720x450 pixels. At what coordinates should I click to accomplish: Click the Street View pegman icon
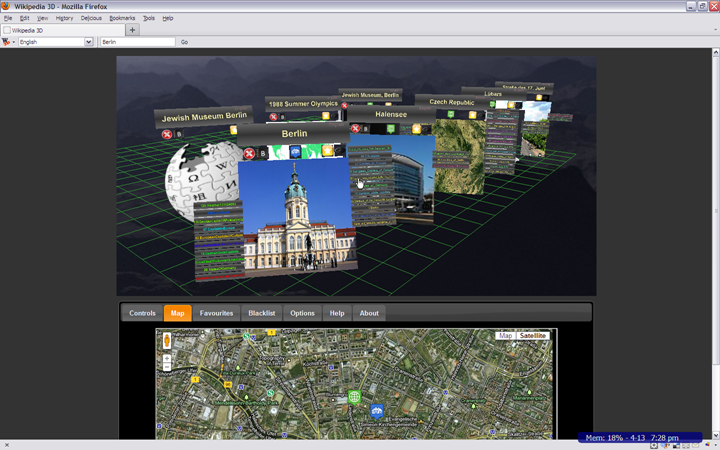pos(167,341)
